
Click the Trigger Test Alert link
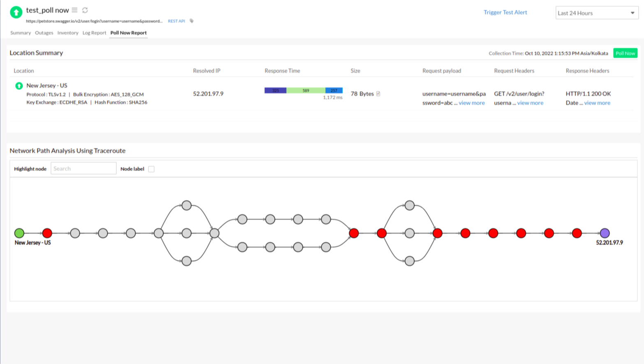[505, 12]
